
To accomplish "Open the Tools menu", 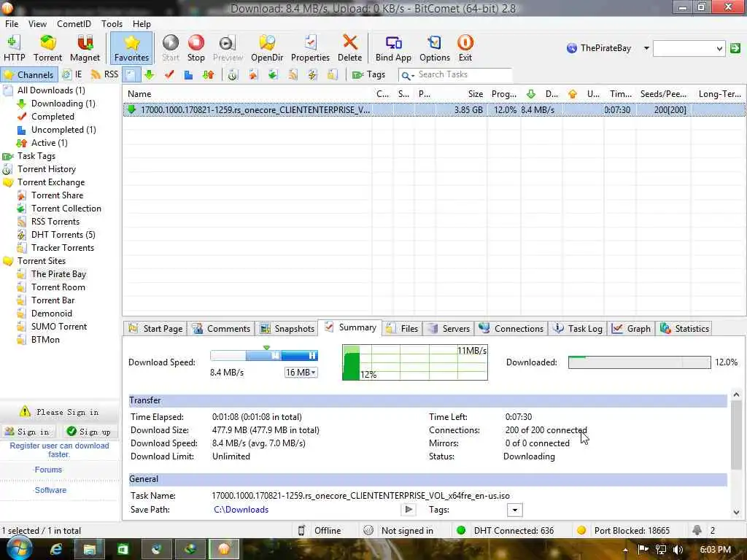I will [x=112, y=24].
